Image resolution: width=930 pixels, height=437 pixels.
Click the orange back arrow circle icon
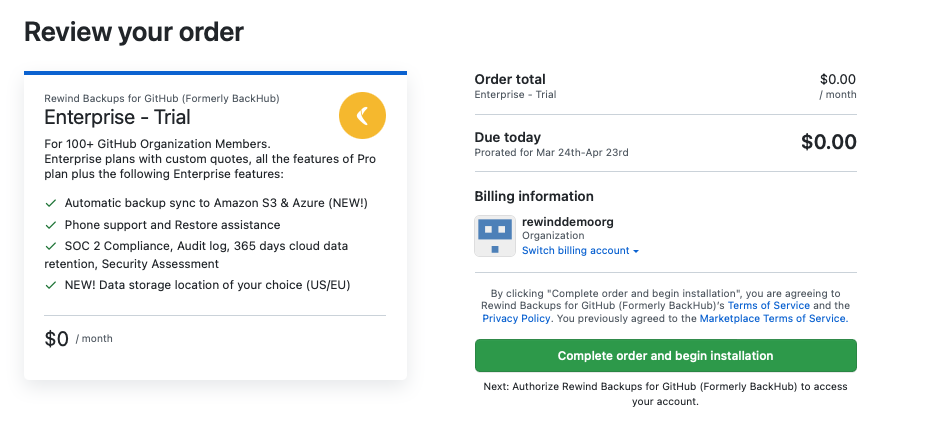click(x=362, y=116)
